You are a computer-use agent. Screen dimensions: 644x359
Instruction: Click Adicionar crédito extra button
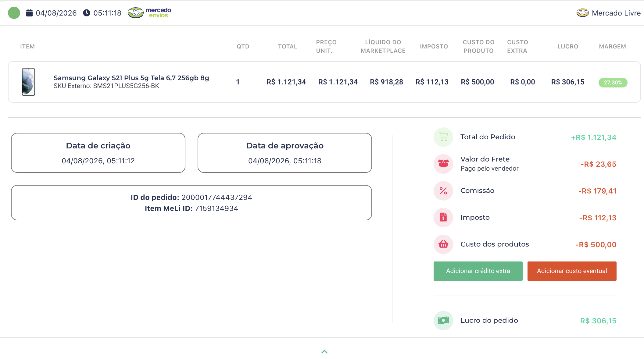[478, 271]
